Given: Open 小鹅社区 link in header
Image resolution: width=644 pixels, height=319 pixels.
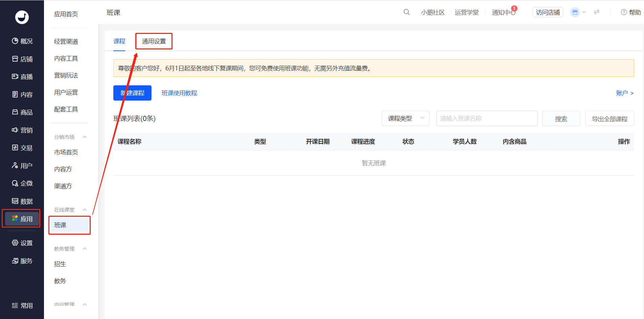Looking at the screenshot, I should click(x=433, y=12).
